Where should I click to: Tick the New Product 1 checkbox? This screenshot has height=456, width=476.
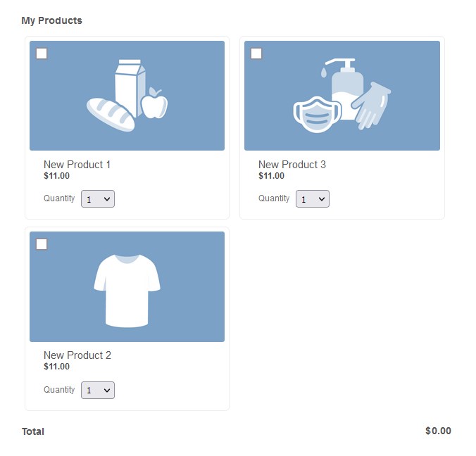(42, 53)
